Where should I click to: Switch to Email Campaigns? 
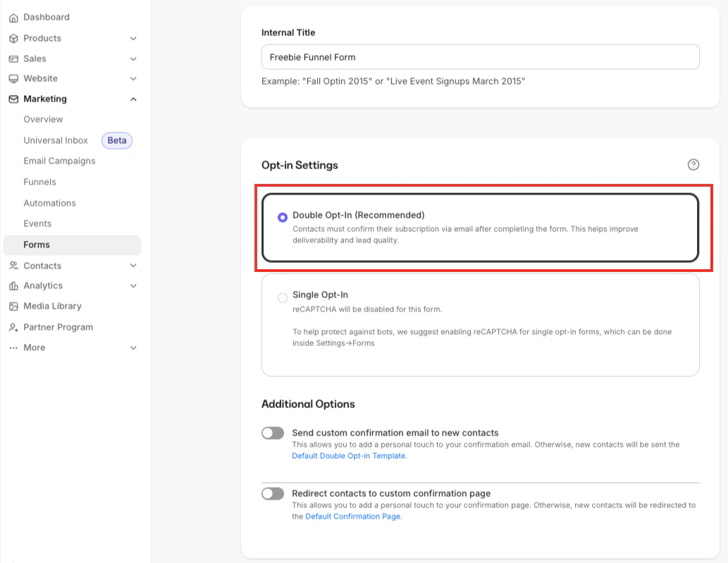59,161
